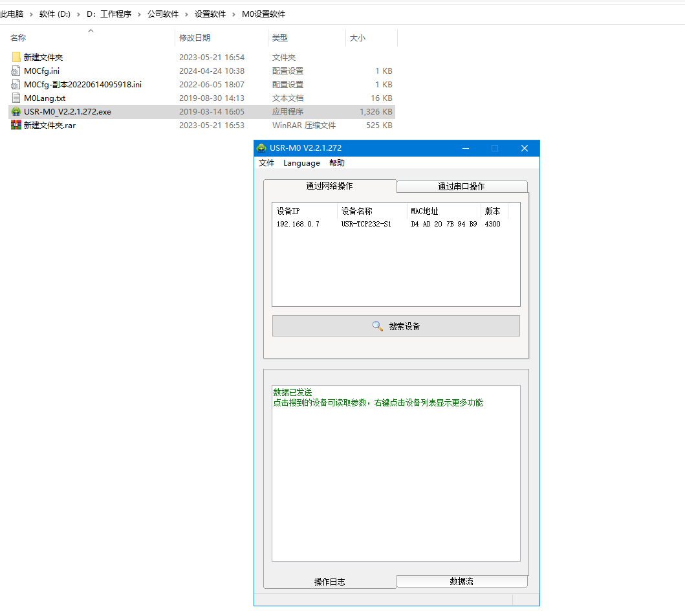
Task: Click the 新建文件夹 folder icon
Action: click(x=16, y=57)
